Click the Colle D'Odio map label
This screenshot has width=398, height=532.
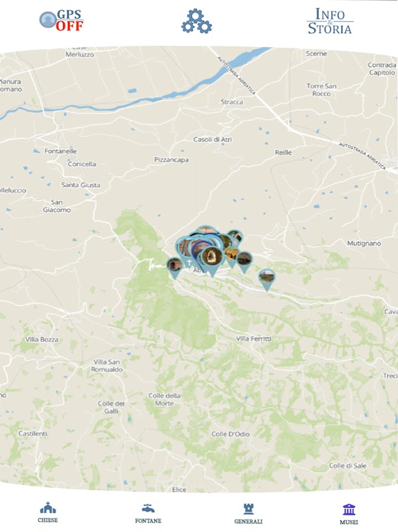(x=231, y=434)
